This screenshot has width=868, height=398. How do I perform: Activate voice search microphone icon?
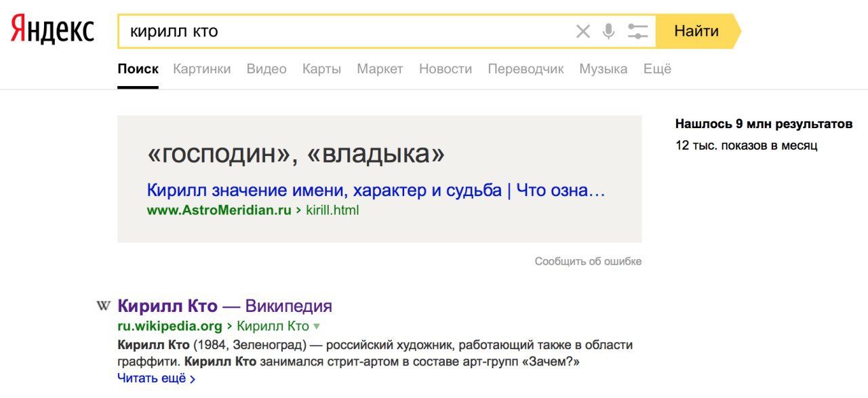pos(609,31)
